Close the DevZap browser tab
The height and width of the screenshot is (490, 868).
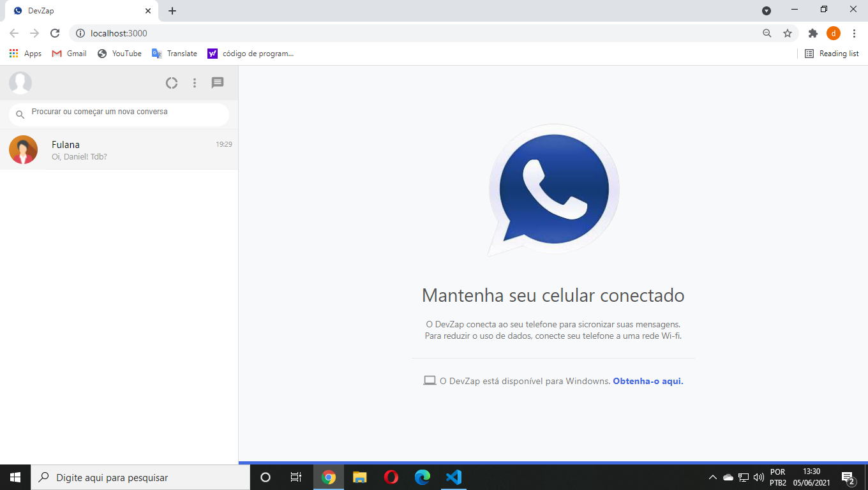148,11
